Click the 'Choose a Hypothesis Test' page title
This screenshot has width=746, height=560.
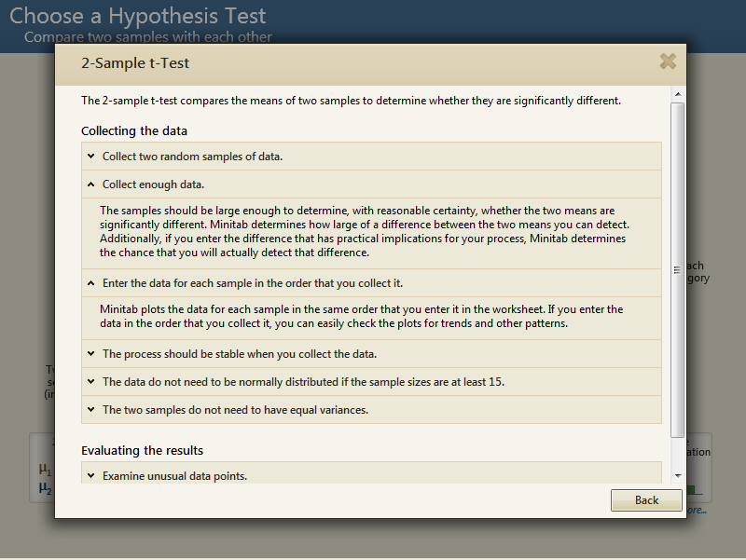137,16
